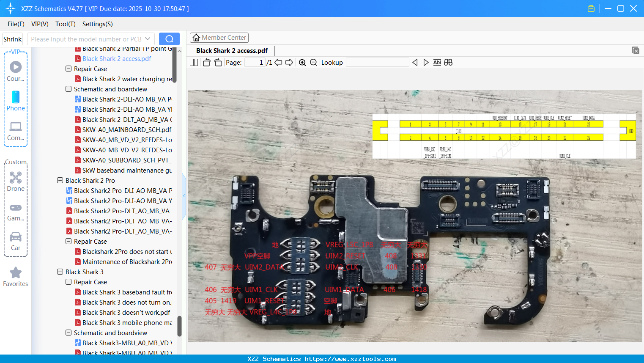Image resolution: width=644 pixels, height=363 pixels.
Task: Collapse the Black Shark 3 node
Action: point(60,272)
